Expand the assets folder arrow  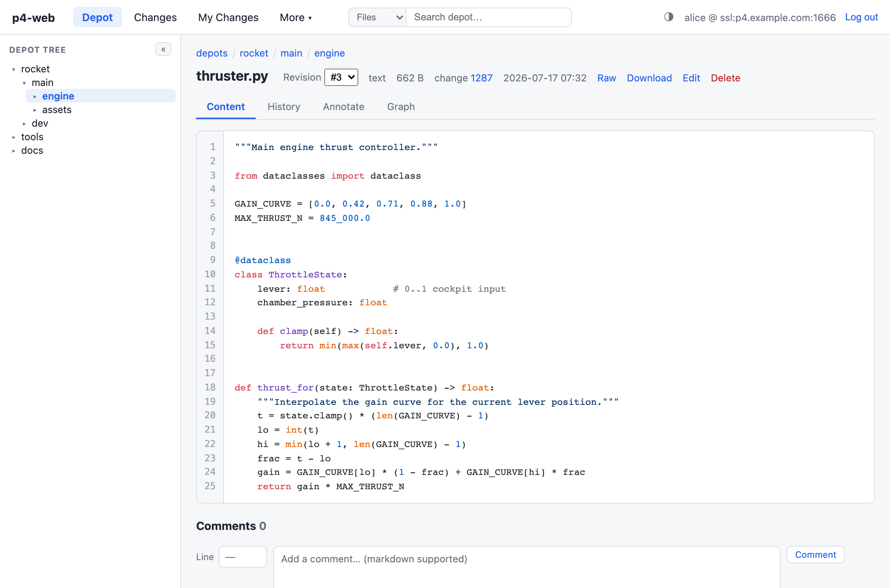tap(35, 110)
